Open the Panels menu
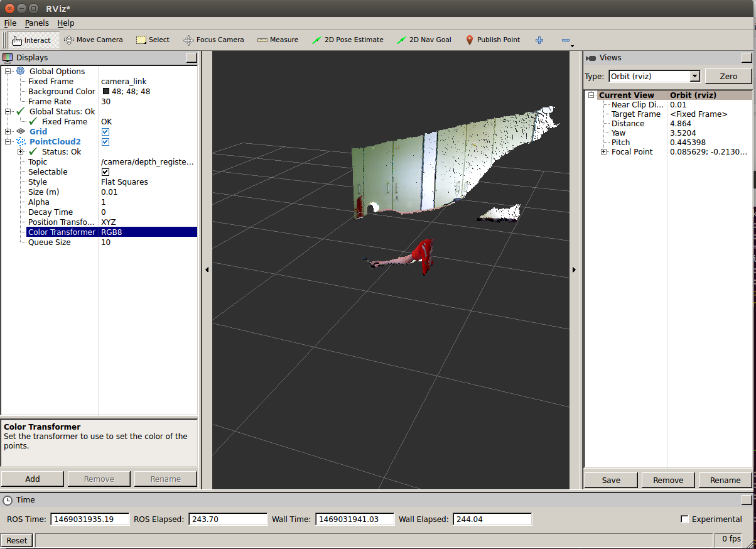 click(36, 23)
